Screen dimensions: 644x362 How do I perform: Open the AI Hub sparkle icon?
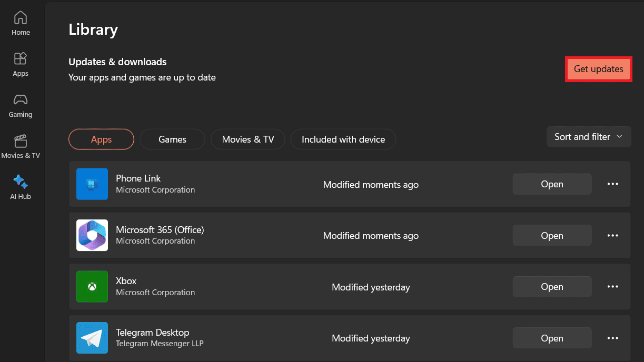pyautogui.click(x=21, y=182)
